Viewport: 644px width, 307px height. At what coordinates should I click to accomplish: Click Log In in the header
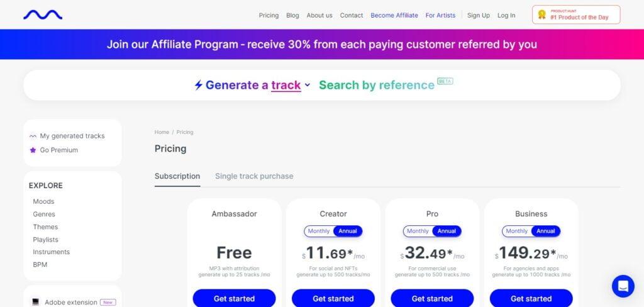(506, 15)
